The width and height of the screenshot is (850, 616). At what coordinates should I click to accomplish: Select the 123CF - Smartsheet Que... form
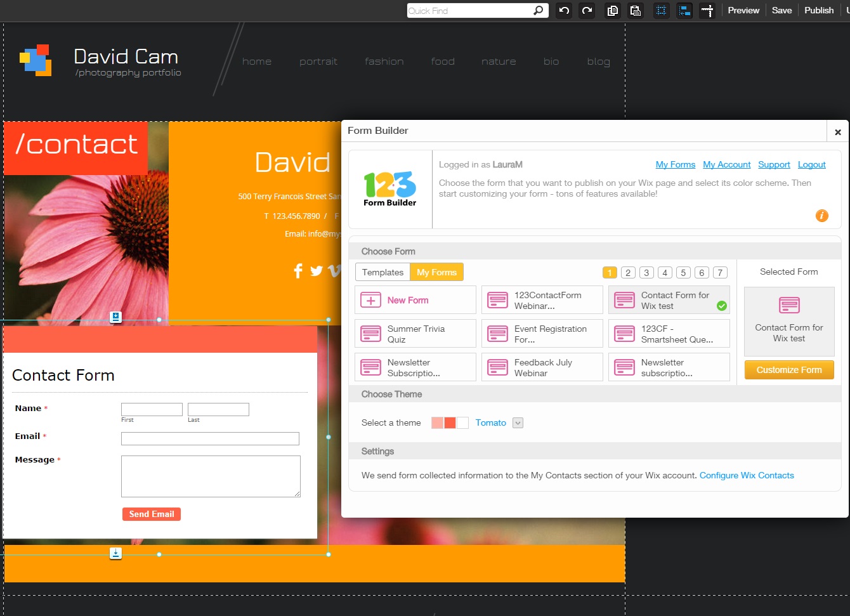coord(669,334)
